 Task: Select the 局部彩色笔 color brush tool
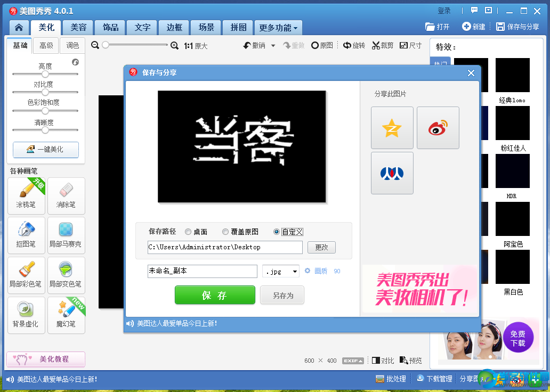pos(26,275)
